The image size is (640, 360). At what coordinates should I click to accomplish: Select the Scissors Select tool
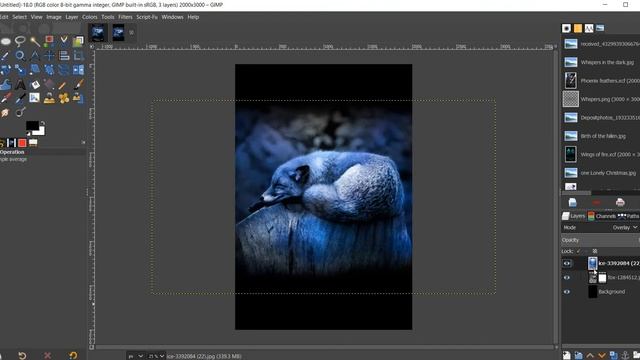(64, 41)
